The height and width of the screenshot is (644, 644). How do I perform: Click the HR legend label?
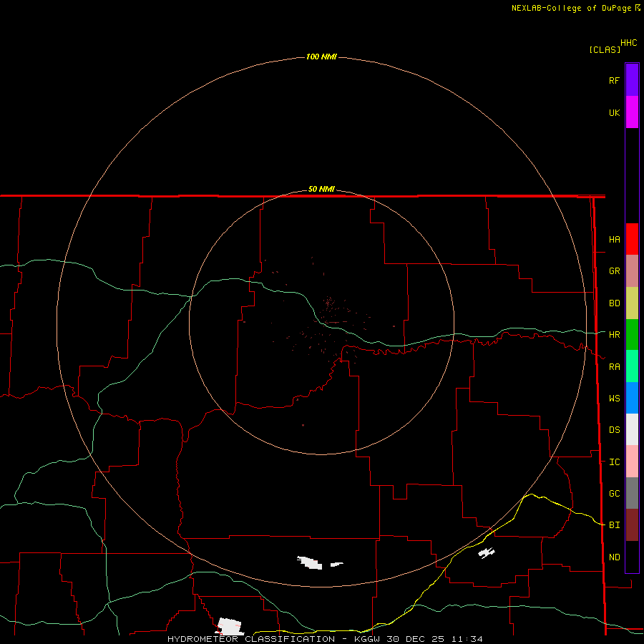coord(614,335)
